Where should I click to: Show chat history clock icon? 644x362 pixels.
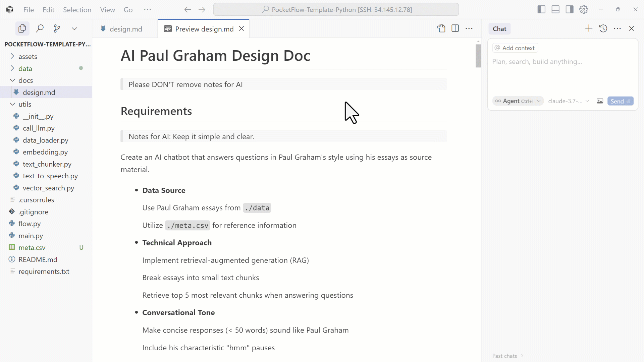point(603,29)
